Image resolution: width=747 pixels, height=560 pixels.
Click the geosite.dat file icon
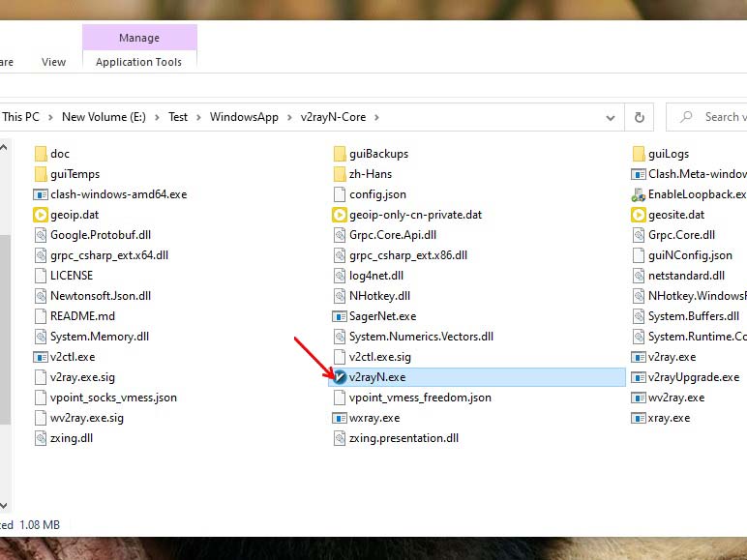(639, 215)
